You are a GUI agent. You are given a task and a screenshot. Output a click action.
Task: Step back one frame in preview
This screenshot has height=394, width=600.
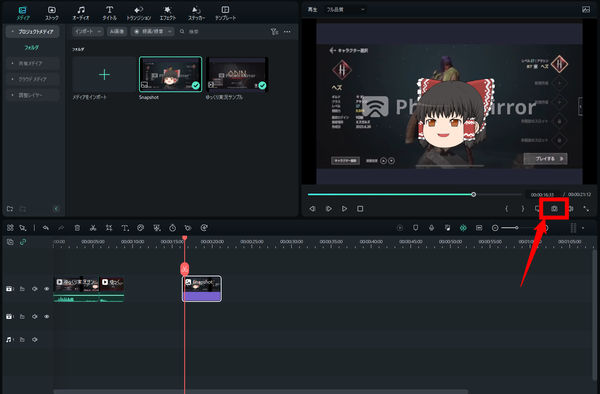click(313, 208)
